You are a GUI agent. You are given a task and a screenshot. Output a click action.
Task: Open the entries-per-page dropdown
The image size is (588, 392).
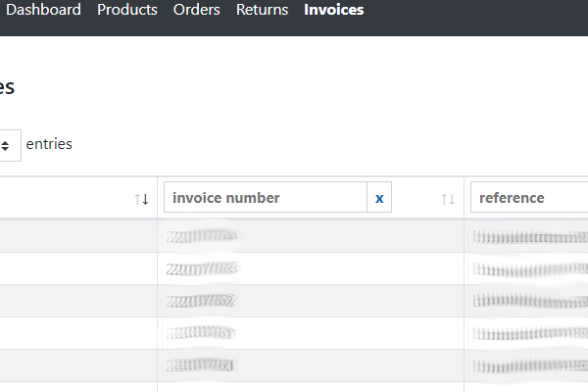click(9, 146)
